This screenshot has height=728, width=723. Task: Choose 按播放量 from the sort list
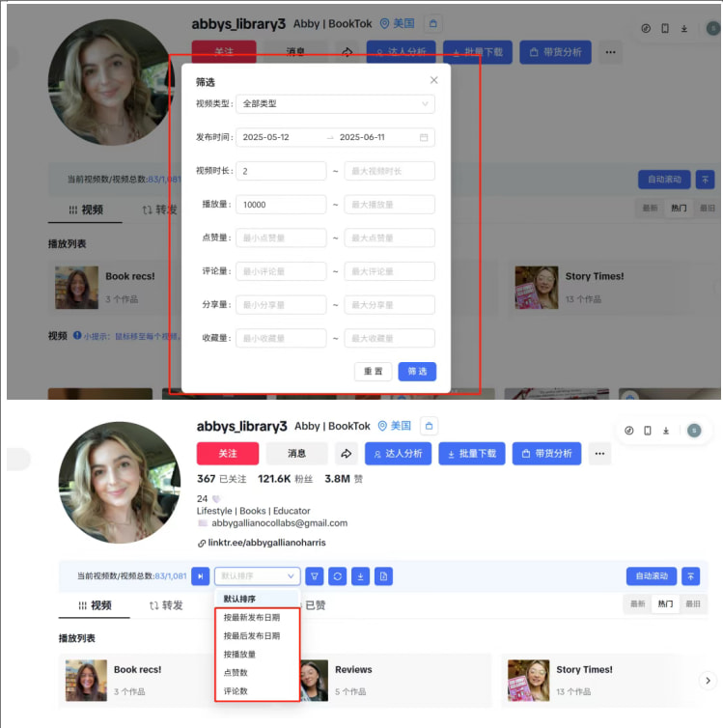(x=239, y=655)
